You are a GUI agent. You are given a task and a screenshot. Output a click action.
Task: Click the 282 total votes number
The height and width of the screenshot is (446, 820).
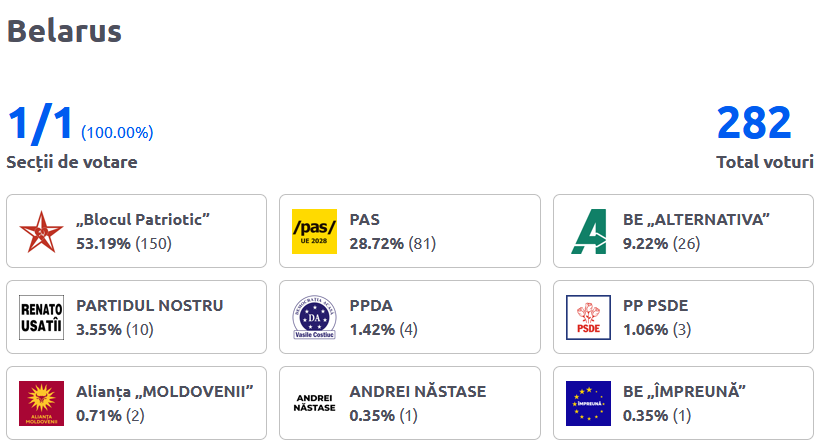tap(754, 123)
